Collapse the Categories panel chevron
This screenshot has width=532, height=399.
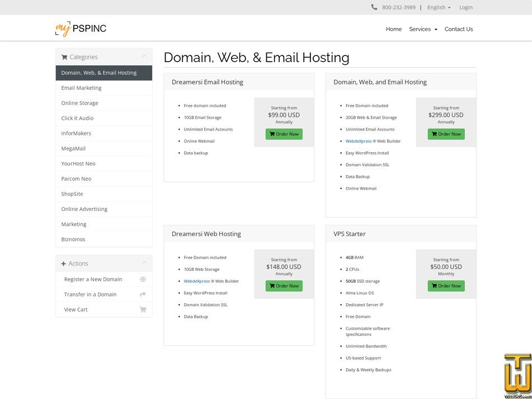[x=144, y=56]
